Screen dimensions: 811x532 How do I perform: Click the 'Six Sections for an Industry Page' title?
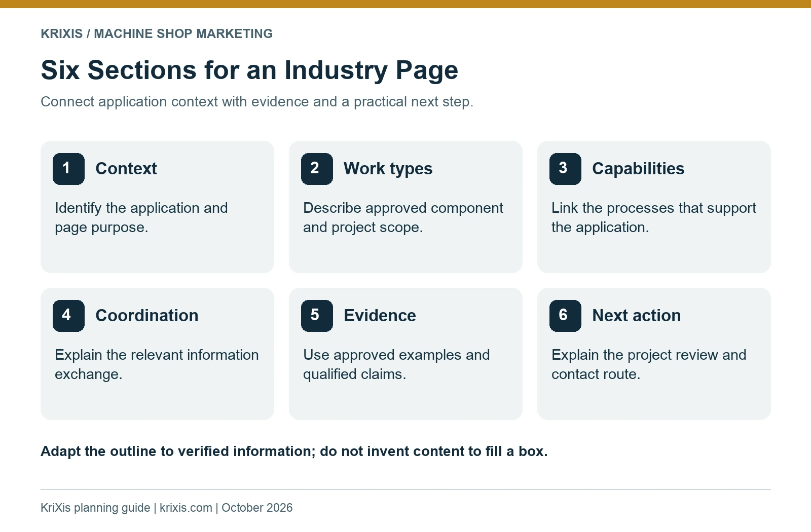click(249, 70)
